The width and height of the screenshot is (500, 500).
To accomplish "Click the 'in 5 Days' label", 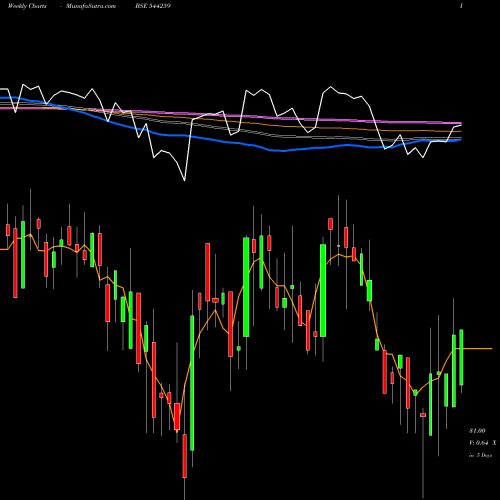I will [x=480, y=455].
